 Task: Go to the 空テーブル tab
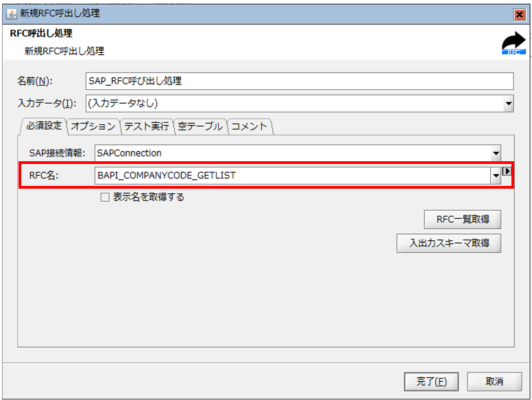[199, 126]
